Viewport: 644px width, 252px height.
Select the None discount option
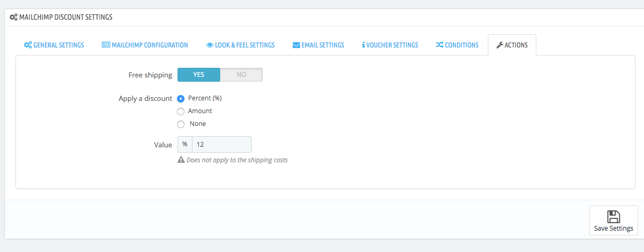pyautogui.click(x=181, y=124)
